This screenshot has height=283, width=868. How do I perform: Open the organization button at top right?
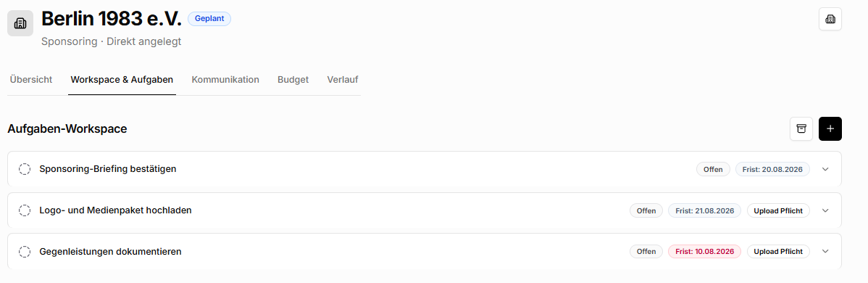(830, 19)
